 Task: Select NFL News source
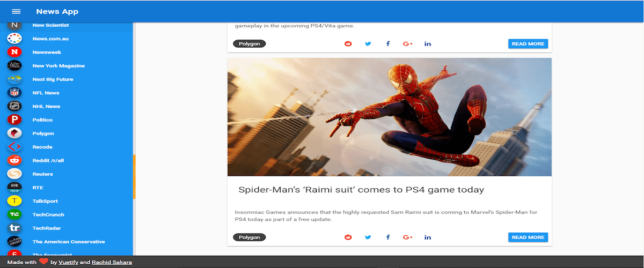pos(46,93)
